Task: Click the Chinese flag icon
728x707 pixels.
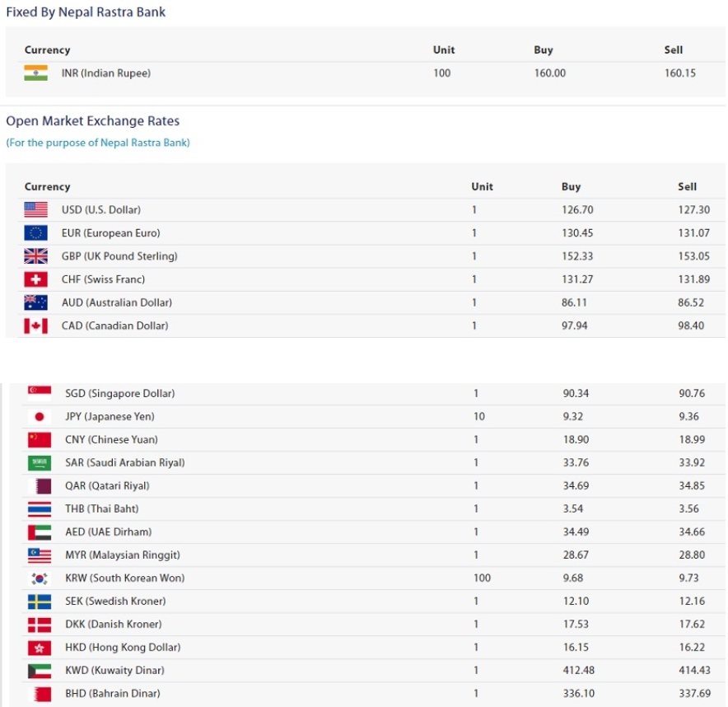Action: pos(40,439)
